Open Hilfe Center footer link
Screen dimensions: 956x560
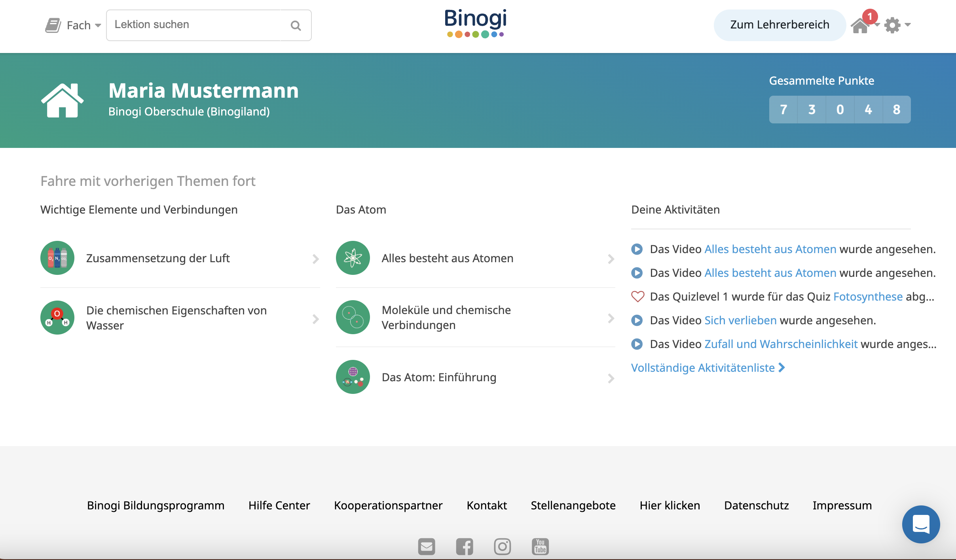pos(279,505)
